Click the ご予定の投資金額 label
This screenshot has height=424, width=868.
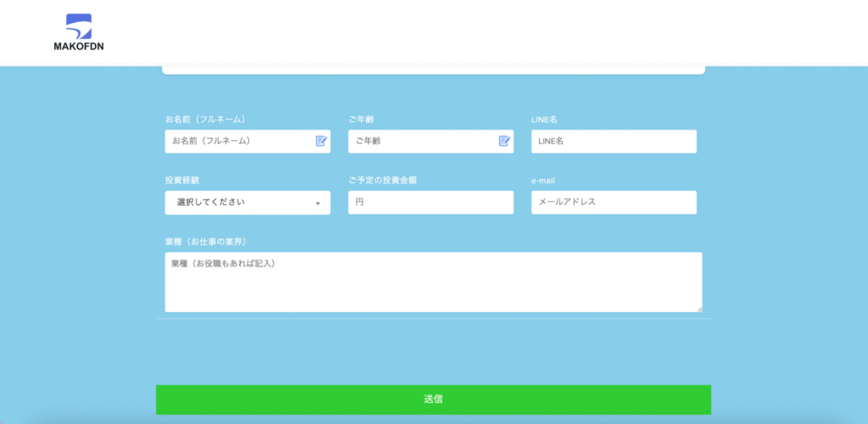(382, 181)
